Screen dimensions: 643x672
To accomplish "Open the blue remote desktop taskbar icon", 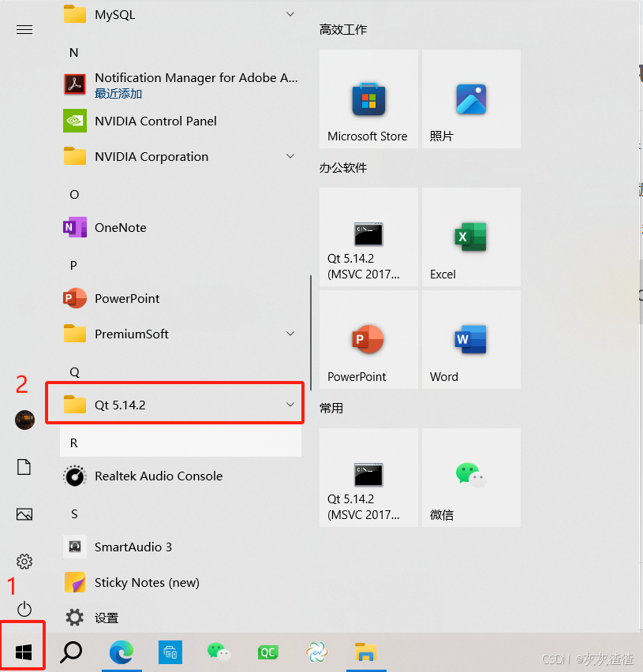I will (170, 652).
